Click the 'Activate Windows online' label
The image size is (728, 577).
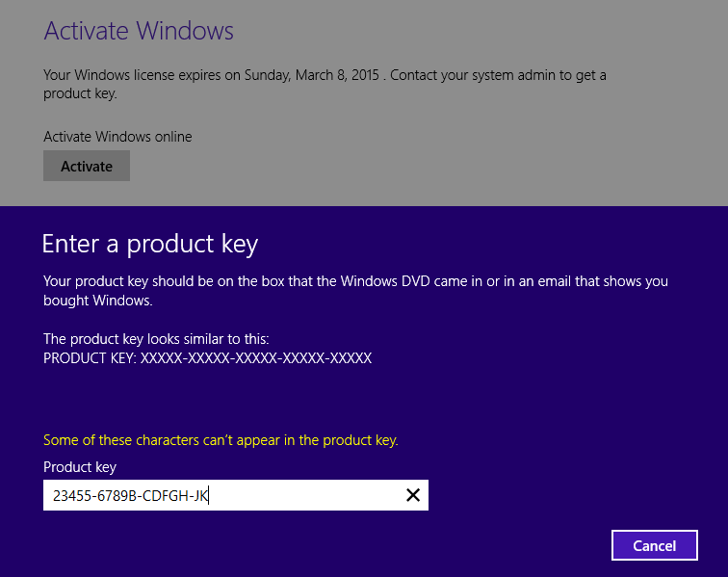tap(117, 137)
